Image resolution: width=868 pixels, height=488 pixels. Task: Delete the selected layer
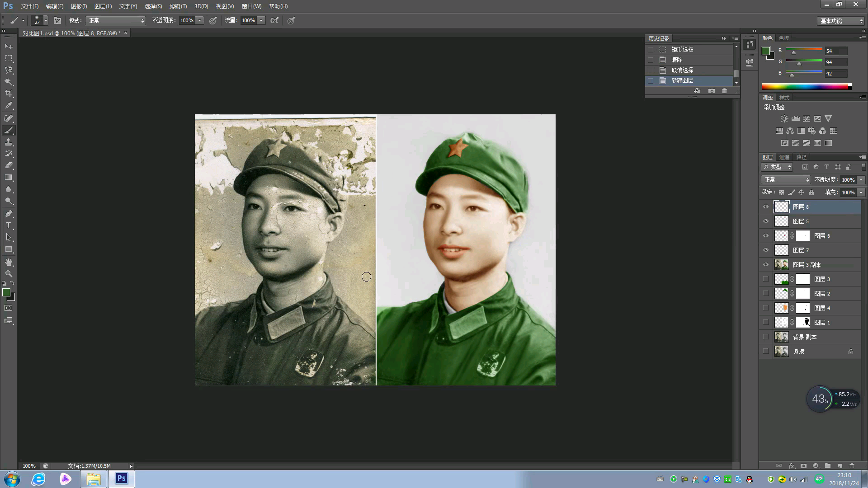(852, 466)
